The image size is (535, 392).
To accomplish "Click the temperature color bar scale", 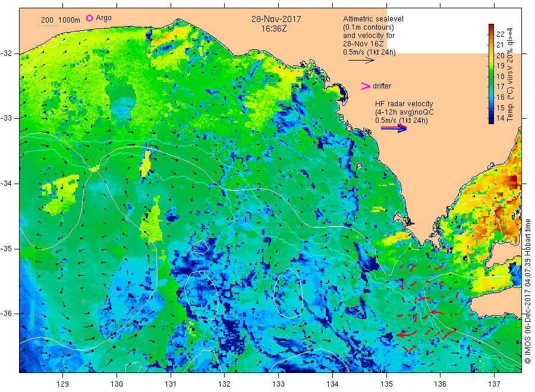I will (x=491, y=74).
